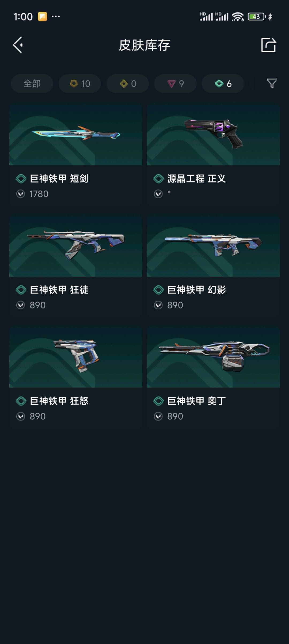
Task: Tap the currency icon under 巨神铁甲 奥丁
Action: click(158, 416)
